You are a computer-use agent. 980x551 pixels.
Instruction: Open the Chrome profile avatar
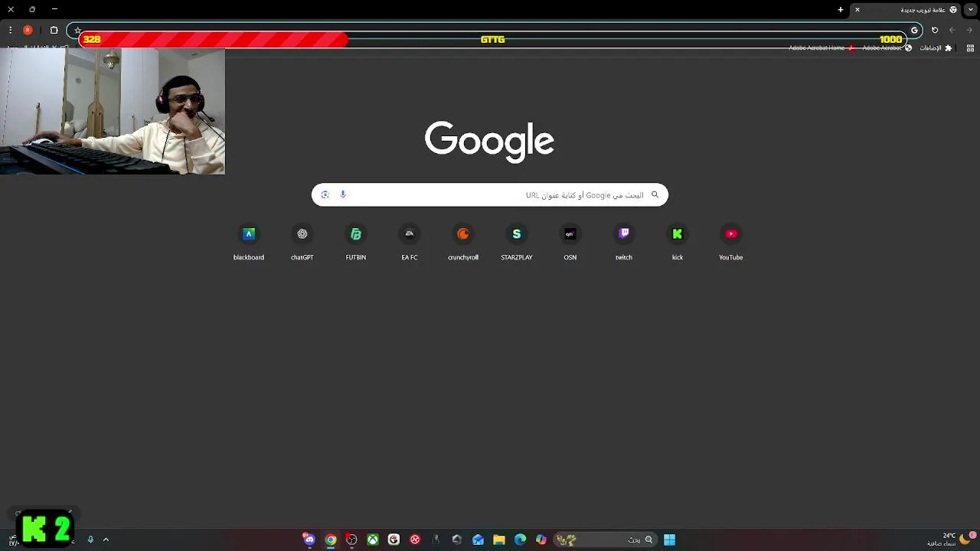coord(28,31)
